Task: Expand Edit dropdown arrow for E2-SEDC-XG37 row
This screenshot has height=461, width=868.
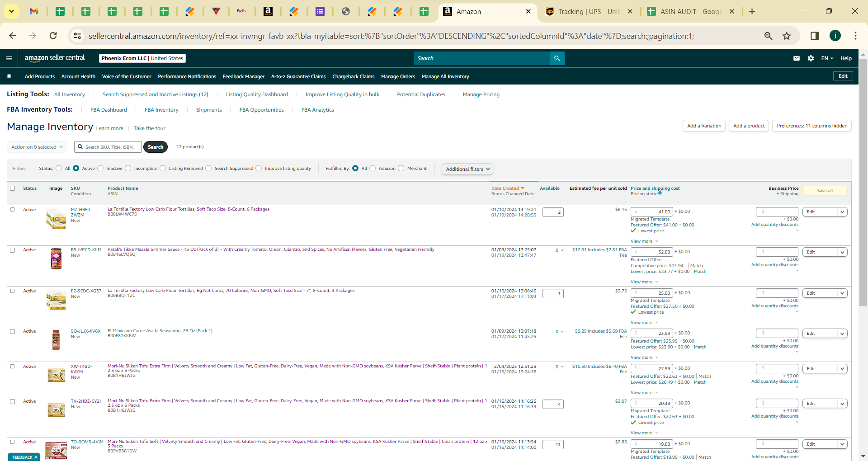Action: pyautogui.click(x=843, y=293)
